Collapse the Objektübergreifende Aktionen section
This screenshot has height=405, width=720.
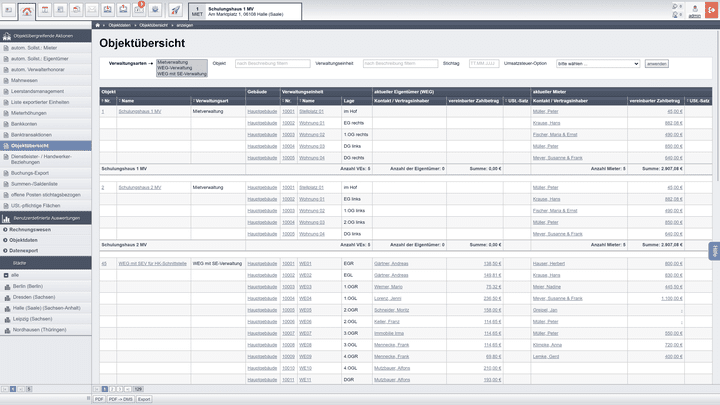(x=46, y=35)
